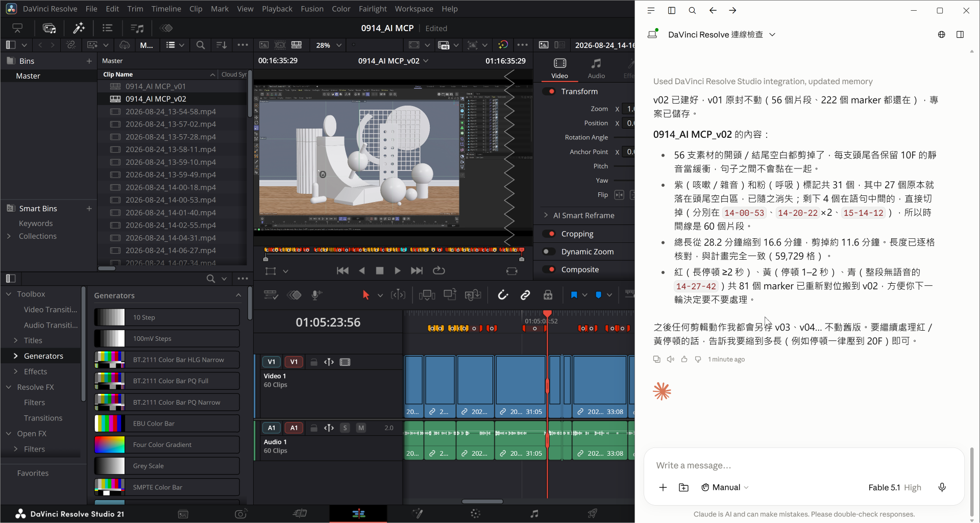Open the Fairlight menu

point(373,9)
